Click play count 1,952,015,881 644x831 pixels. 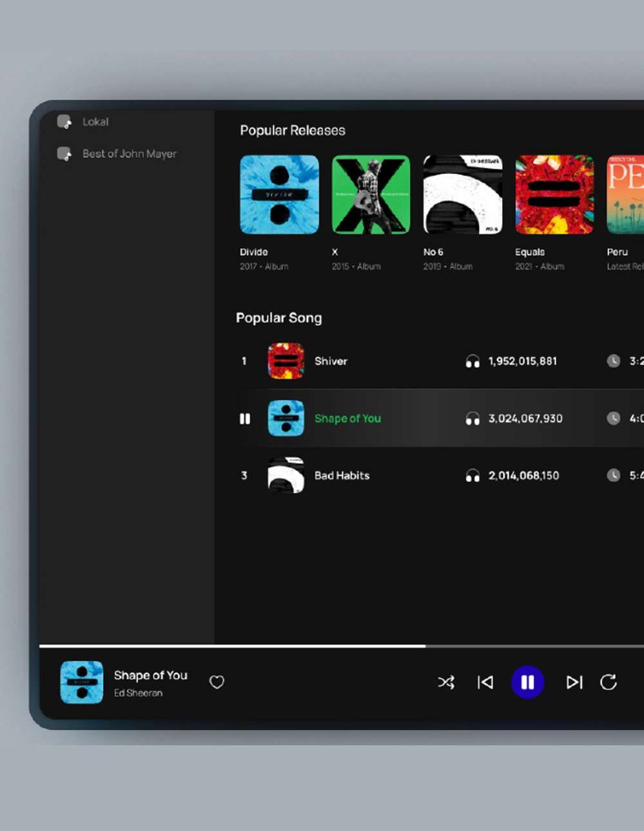point(523,361)
